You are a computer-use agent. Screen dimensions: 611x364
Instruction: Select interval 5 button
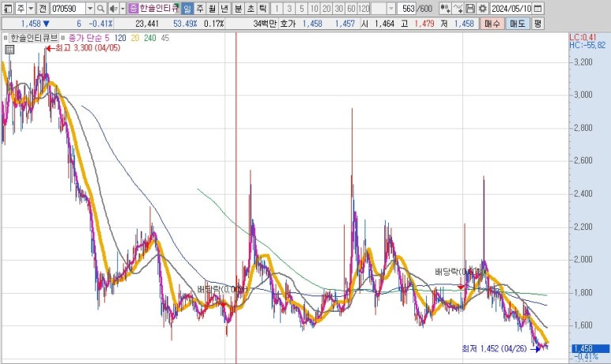[x=302, y=8]
